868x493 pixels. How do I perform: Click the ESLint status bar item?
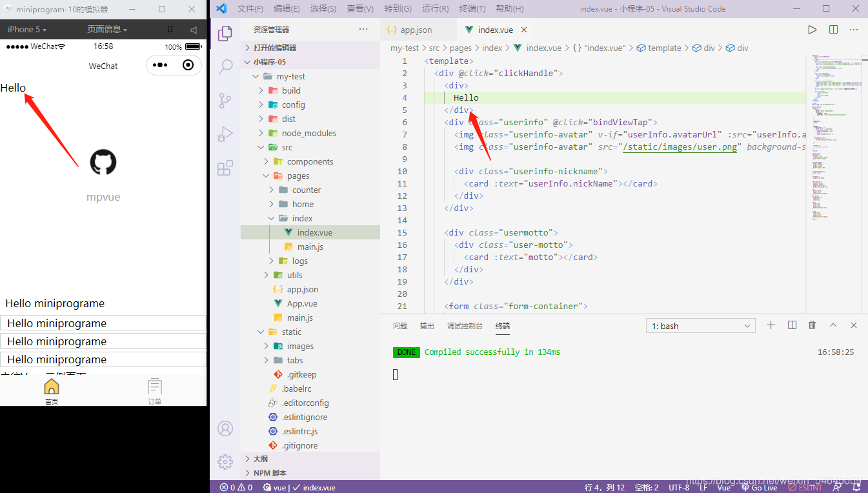click(805, 488)
